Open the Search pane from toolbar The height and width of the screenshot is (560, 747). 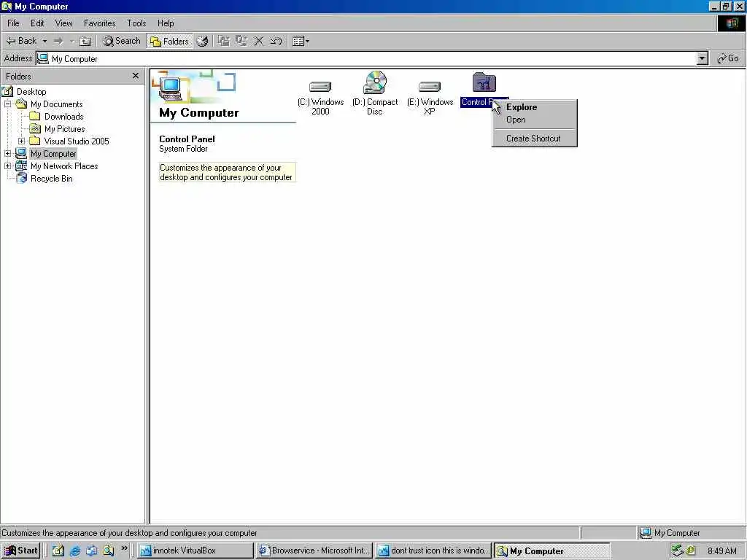click(x=122, y=41)
